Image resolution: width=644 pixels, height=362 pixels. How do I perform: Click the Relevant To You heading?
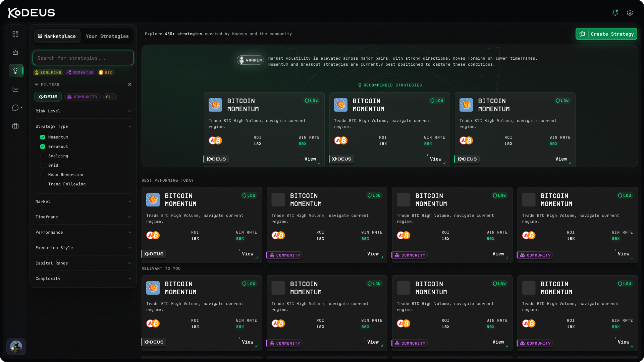click(x=161, y=268)
